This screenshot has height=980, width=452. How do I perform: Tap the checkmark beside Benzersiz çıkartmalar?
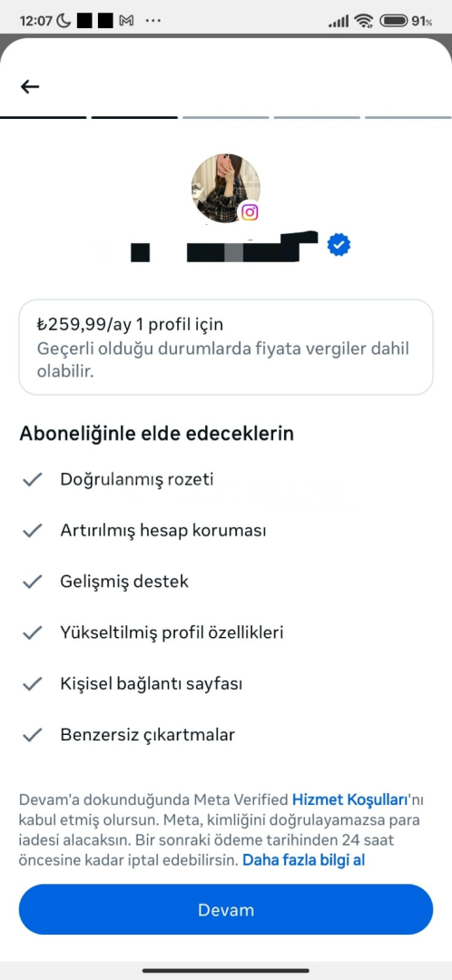(32, 735)
